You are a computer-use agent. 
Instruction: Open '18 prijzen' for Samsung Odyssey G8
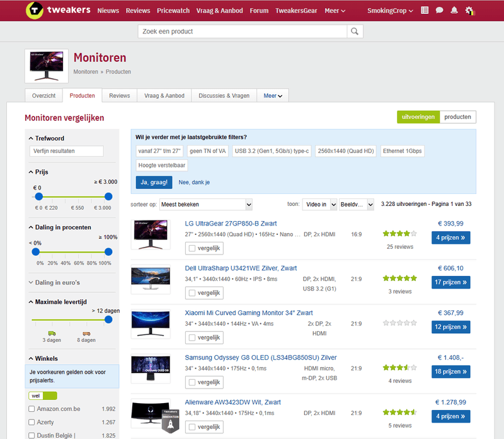coord(450,372)
